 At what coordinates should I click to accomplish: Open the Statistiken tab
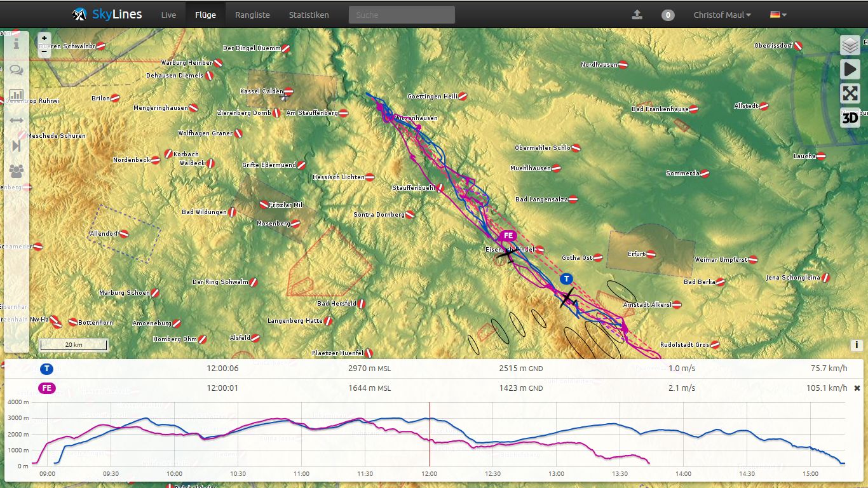(x=309, y=15)
